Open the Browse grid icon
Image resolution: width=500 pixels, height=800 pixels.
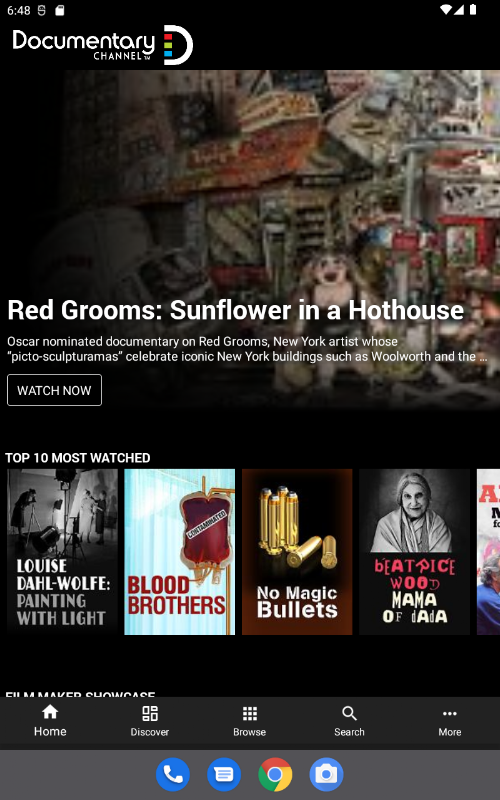[x=249, y=713]
